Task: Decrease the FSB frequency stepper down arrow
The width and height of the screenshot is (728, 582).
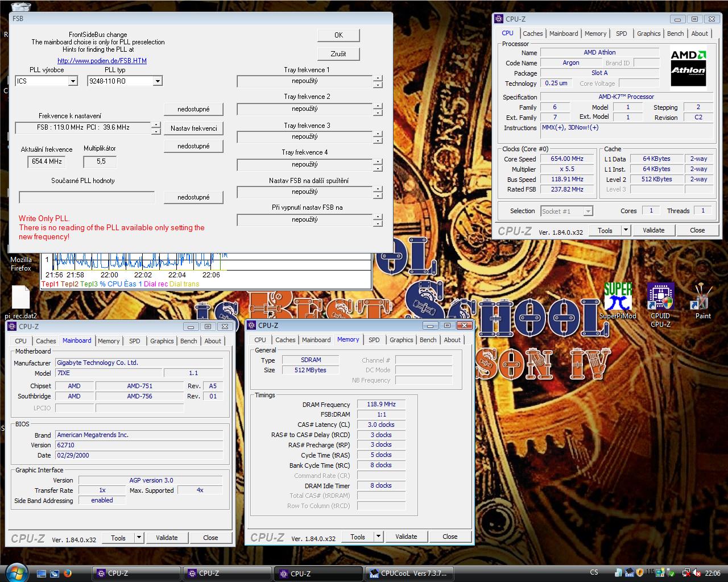Action: click(x=156, y=131)
